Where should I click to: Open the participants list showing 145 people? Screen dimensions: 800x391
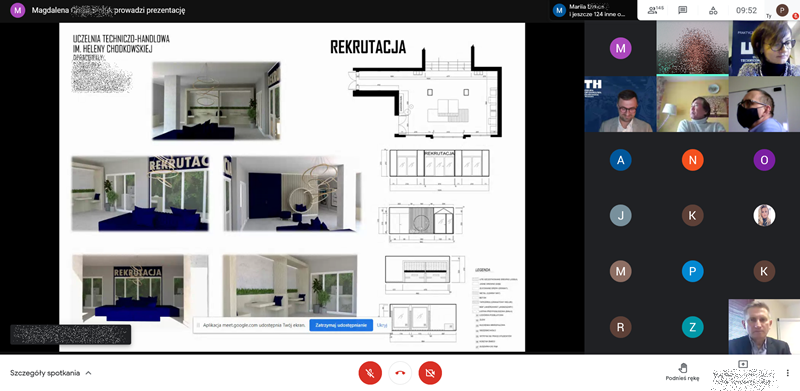pyautogui.click(x=656, y=10)
